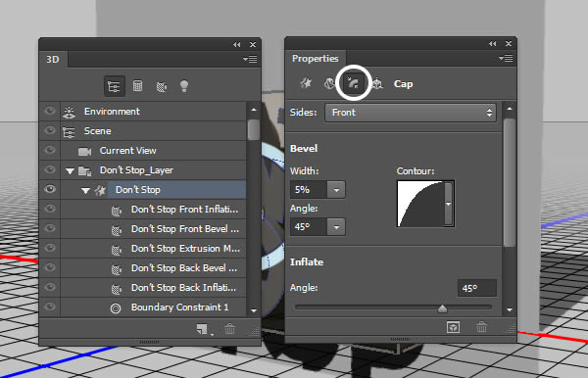Viewport: 588px width, 378px height.
Task: Add new object in 3D panel
Action: (202, 329)
